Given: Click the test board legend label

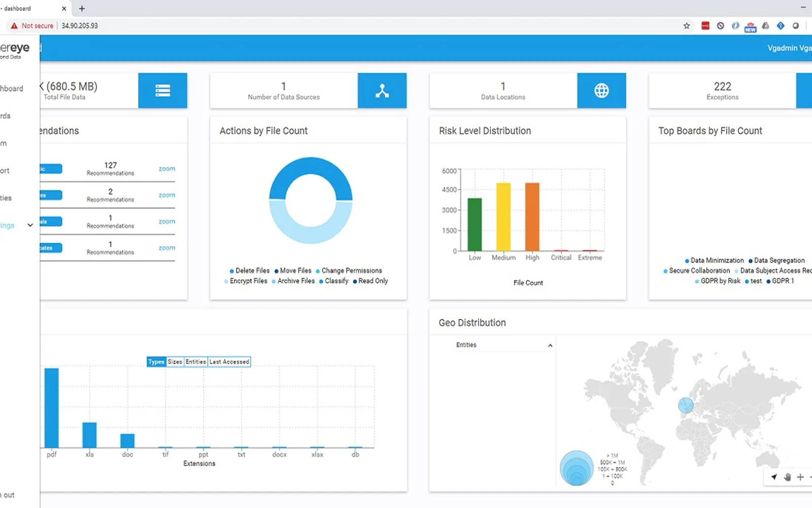Looking at the screenshot, I should pos(756,281).
